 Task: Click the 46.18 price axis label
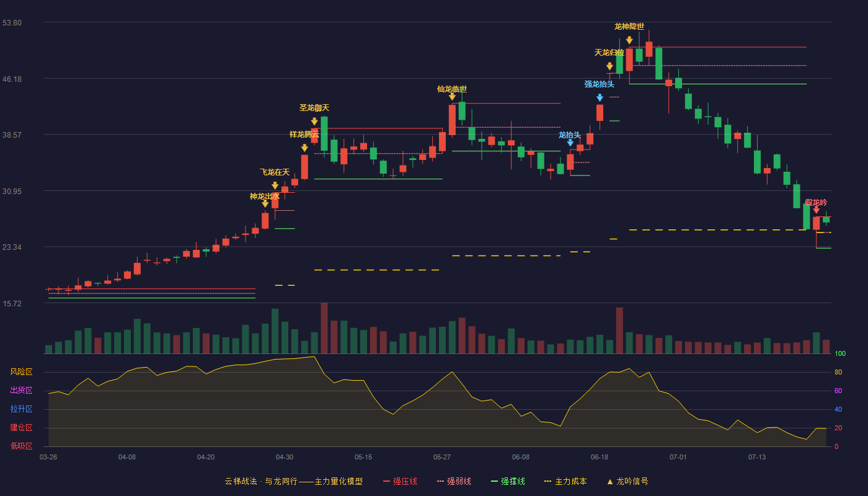click(12, 79)
